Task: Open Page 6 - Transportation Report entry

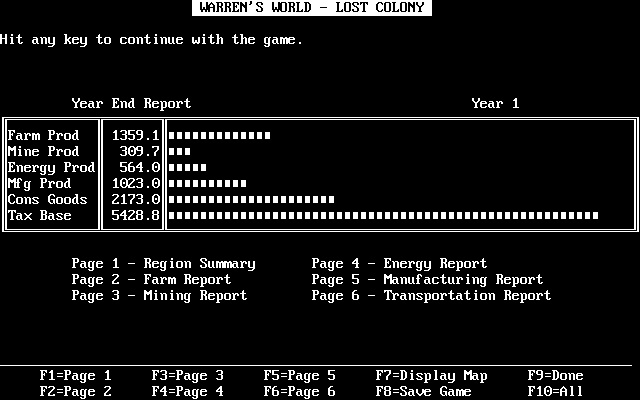Action: click(431, 296)
